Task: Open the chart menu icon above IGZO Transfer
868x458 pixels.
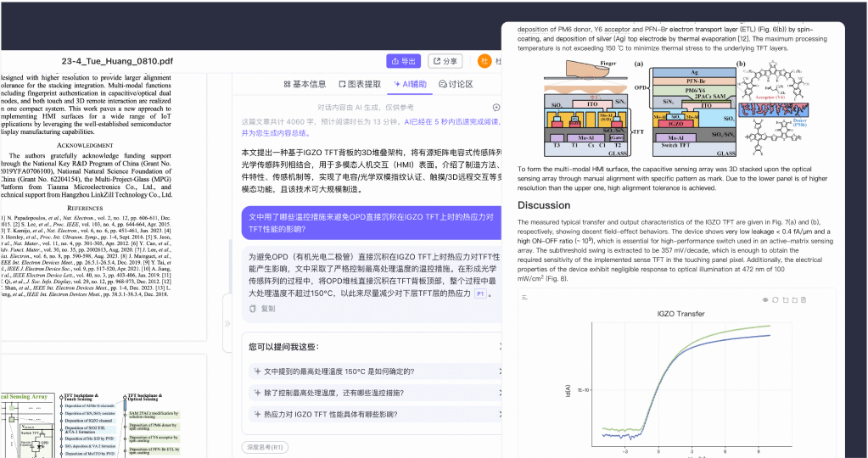Action: [524, 298]
